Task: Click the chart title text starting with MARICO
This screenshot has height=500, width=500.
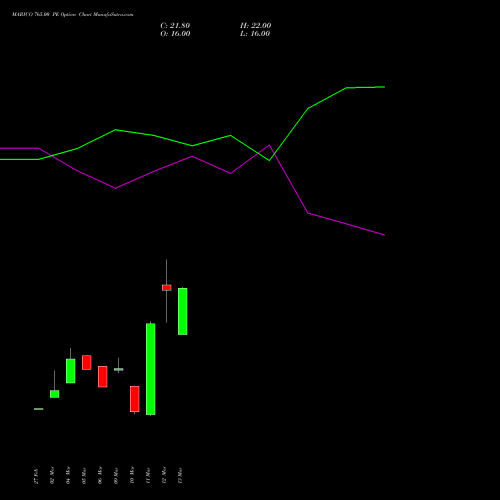Action: pos(73,15)
